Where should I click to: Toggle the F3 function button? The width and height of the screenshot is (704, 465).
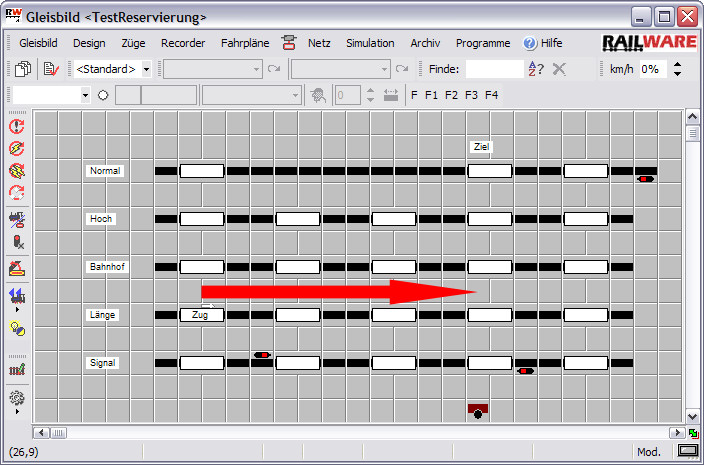point(471,95)
